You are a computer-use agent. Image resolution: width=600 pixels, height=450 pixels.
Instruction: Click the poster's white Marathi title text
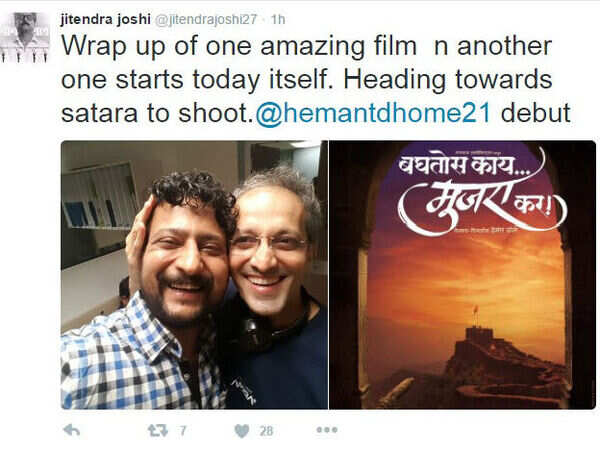[x=481, y=190]
